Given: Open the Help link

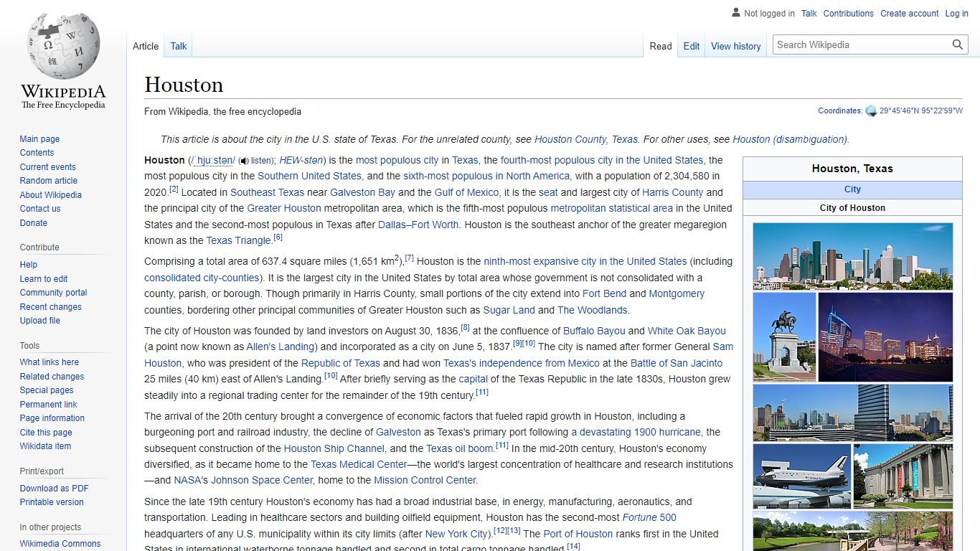Looking at the screenshot, I should click(x=29, y=265).
